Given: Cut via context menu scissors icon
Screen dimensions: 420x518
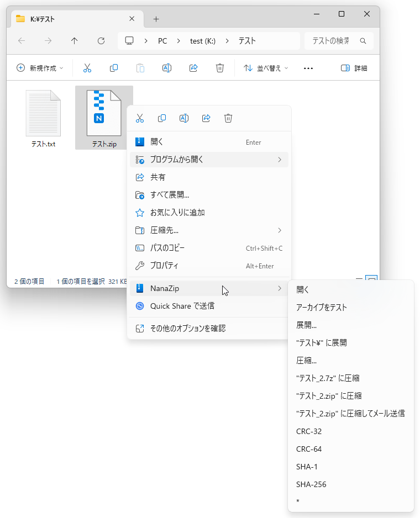Looking at the screenshot, I should pyautogui.click(x=140, y=118).
